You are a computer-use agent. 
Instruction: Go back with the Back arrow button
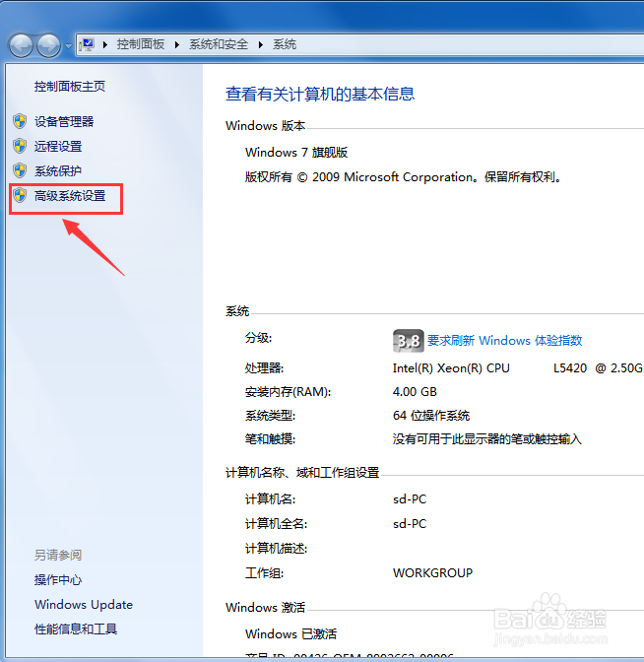(21, 45)
